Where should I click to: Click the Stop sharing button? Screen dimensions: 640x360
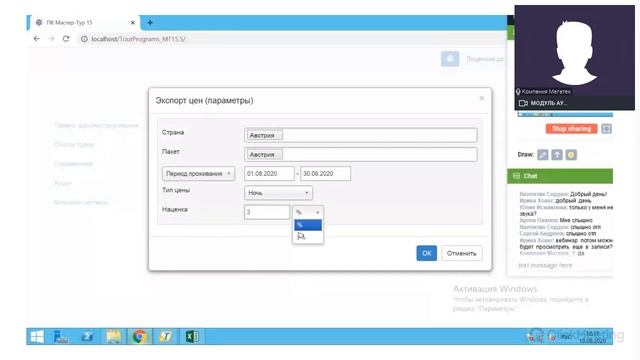click(571, 129)
